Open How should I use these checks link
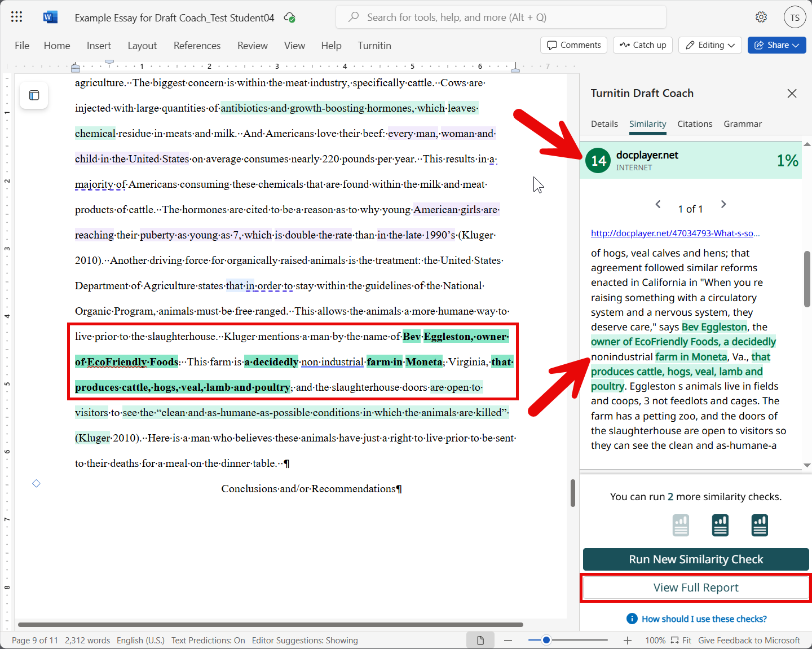 coord(704,619)
